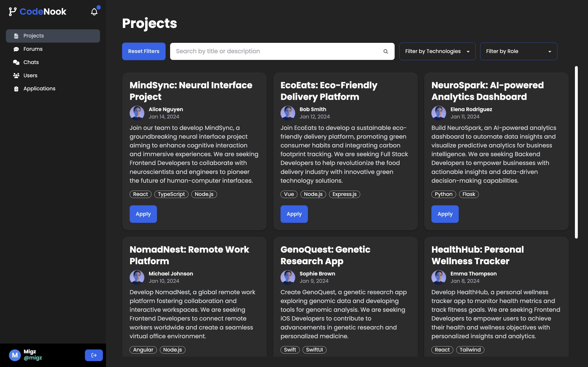
Task: Click the logout icon at bottom left
Action: 94,355
